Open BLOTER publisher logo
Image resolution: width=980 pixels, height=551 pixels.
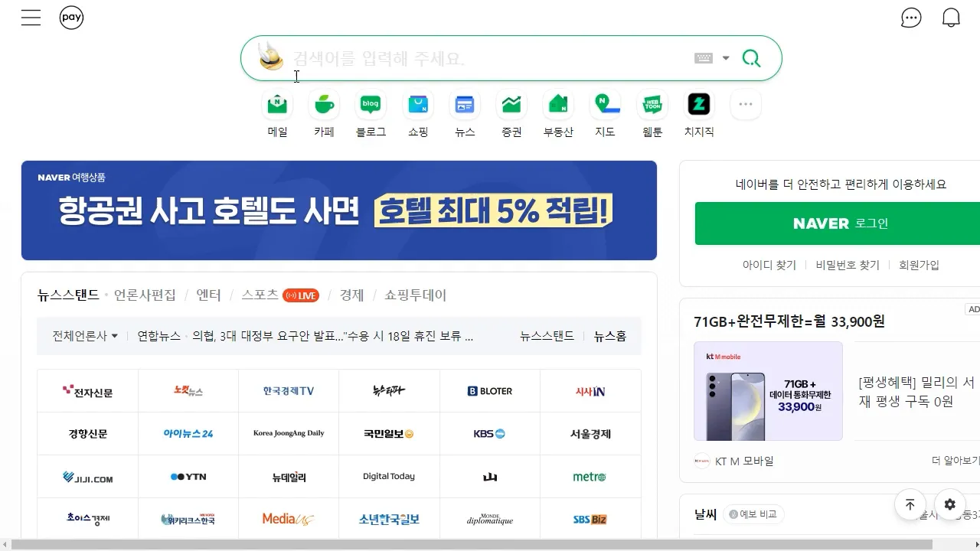pos(490,391)
